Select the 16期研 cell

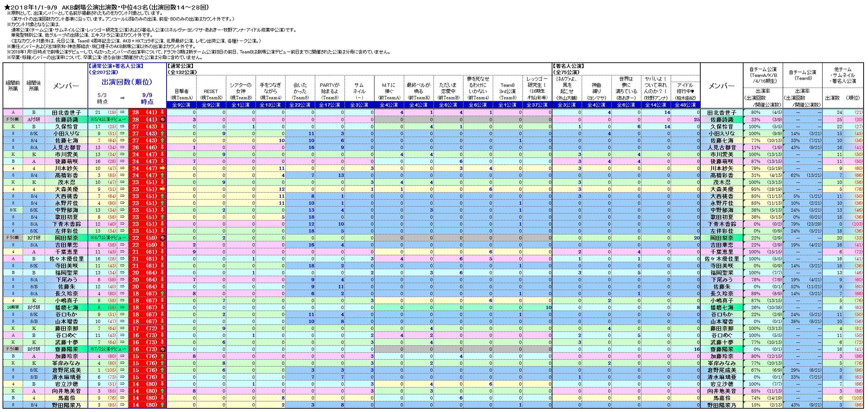(x=13, y=307)
